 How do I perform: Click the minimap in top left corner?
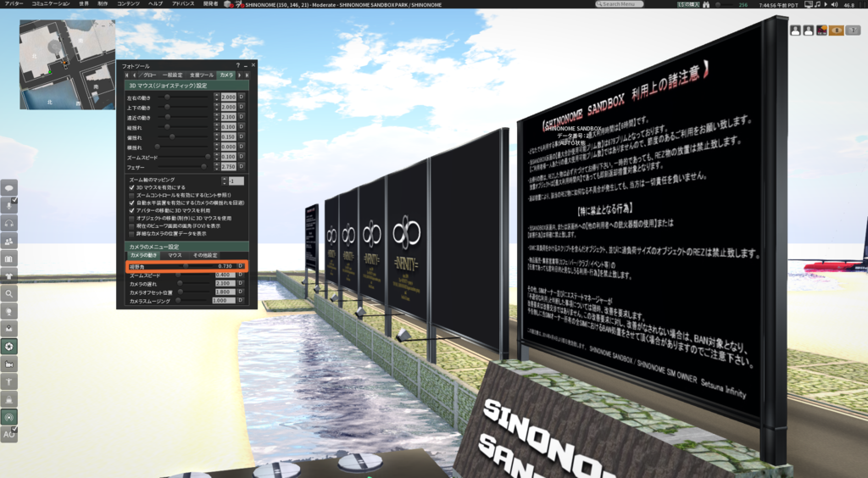[x=68, y=64]
